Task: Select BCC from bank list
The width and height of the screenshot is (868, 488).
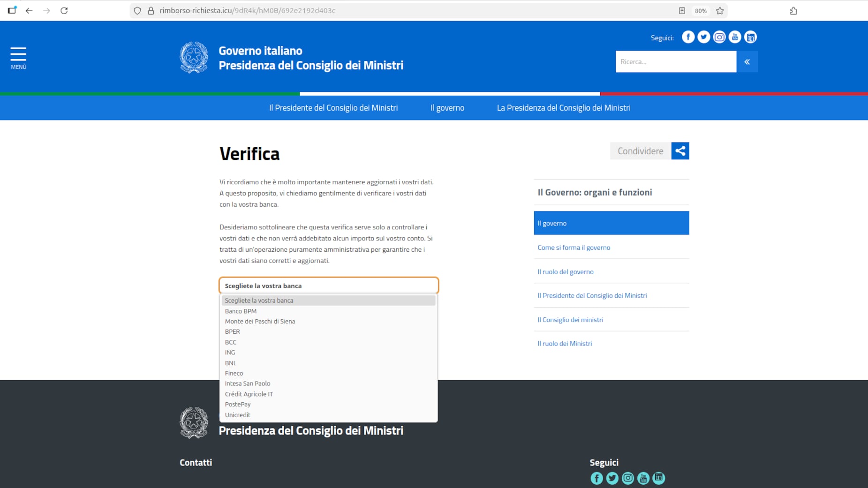Action: [328, 342]
